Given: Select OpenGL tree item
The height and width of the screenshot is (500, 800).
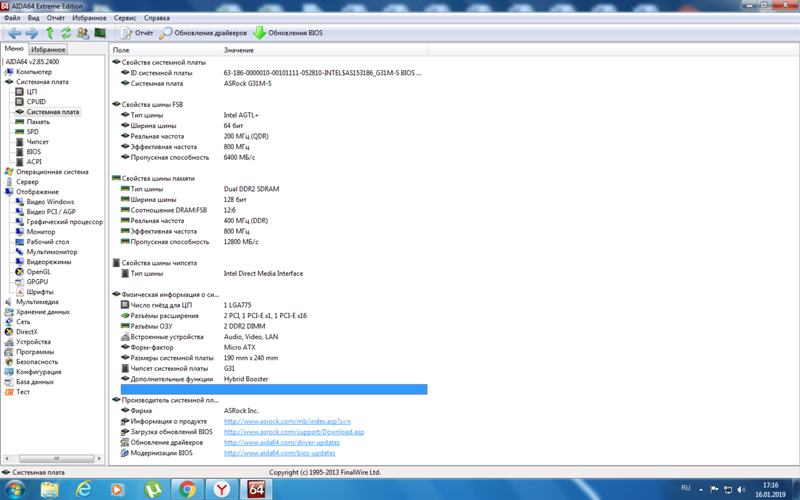Looking at the screenshot, I should pyautogui.click(x=38, y=272).
